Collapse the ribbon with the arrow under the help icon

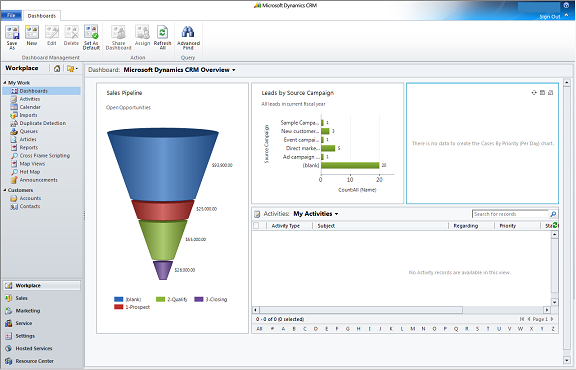566,15
